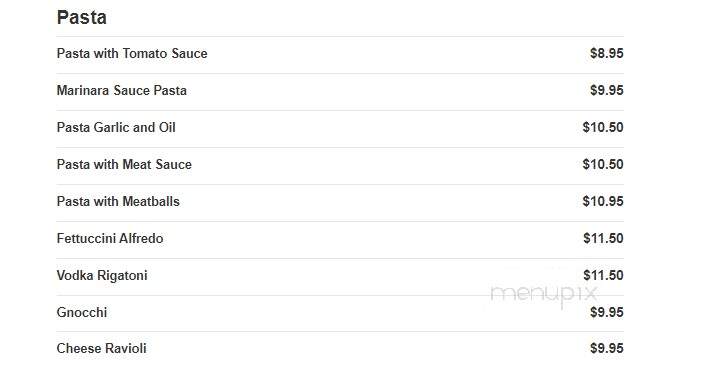Choose the Fettuccini Alfredo menu item
The width and height of the screenshot is (723, 376).
click(x=110, y=238)
